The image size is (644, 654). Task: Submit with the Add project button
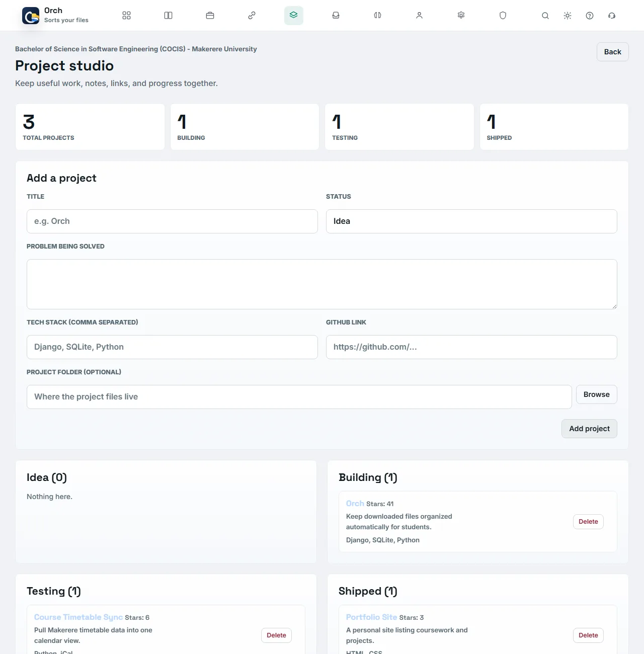pyautogui.click(x=589, y=429)
